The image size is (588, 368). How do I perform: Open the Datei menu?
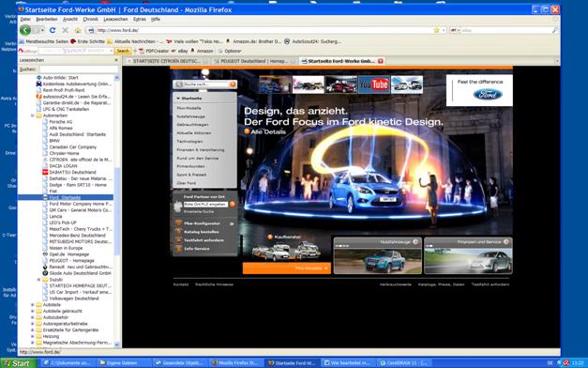(25, 19)
